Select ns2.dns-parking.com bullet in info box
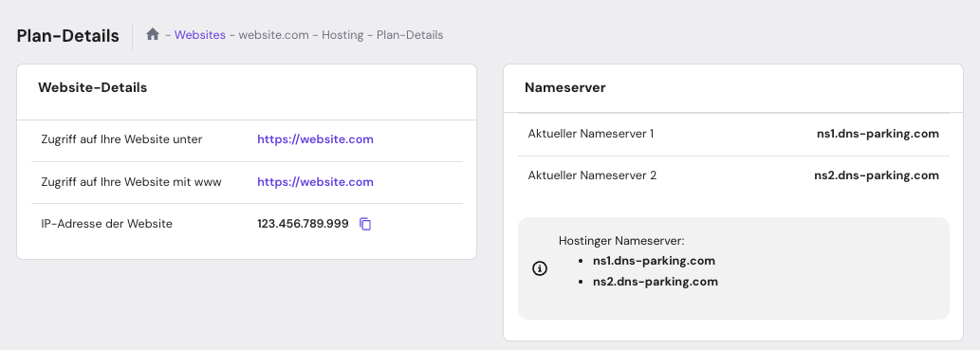 tap(656, 282)
